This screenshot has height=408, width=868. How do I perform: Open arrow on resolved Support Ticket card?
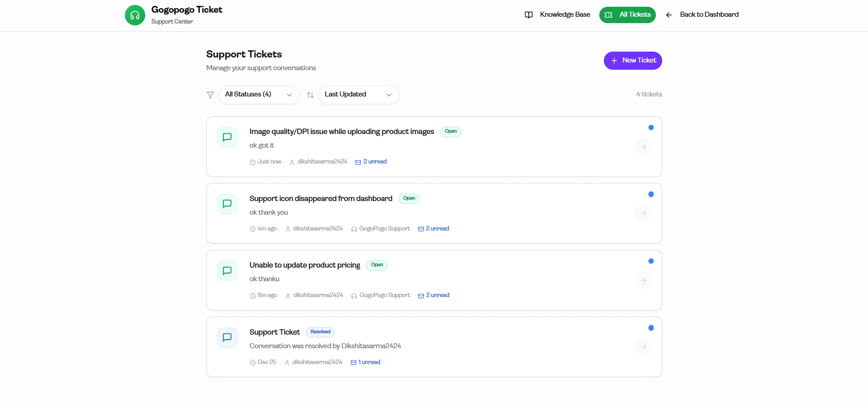(x=644, y=347)
